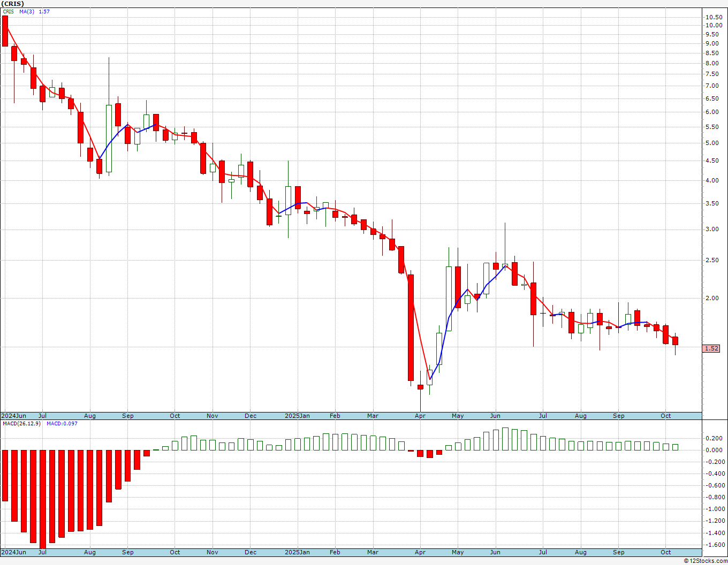The image size is (728, 565).
Task: Click the 5.00 price axis label
Action: (712, 143)
